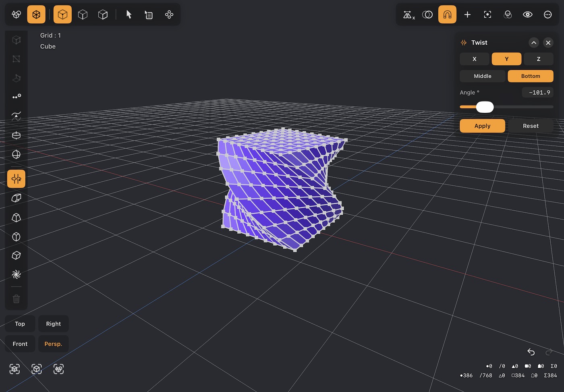This screenshot has width=564, height=392.
Task: Select the hexagonal cube tool in sidebar
Action: [x=16, y=236]
